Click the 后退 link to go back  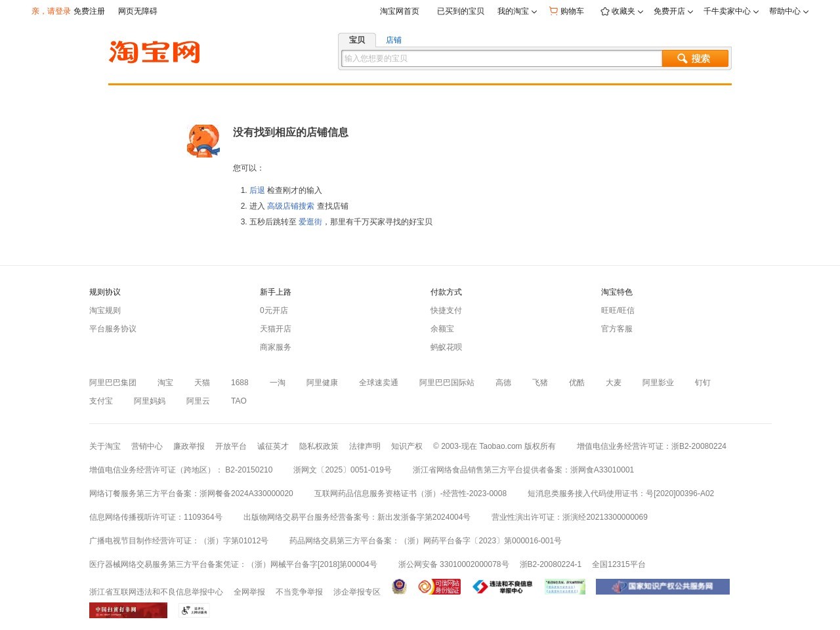click(x=257, y=190)
